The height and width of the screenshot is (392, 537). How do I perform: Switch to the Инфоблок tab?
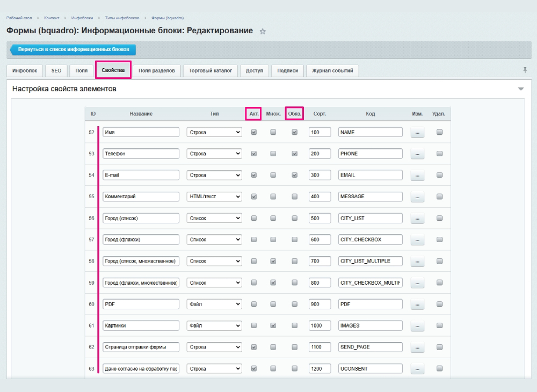25,70
